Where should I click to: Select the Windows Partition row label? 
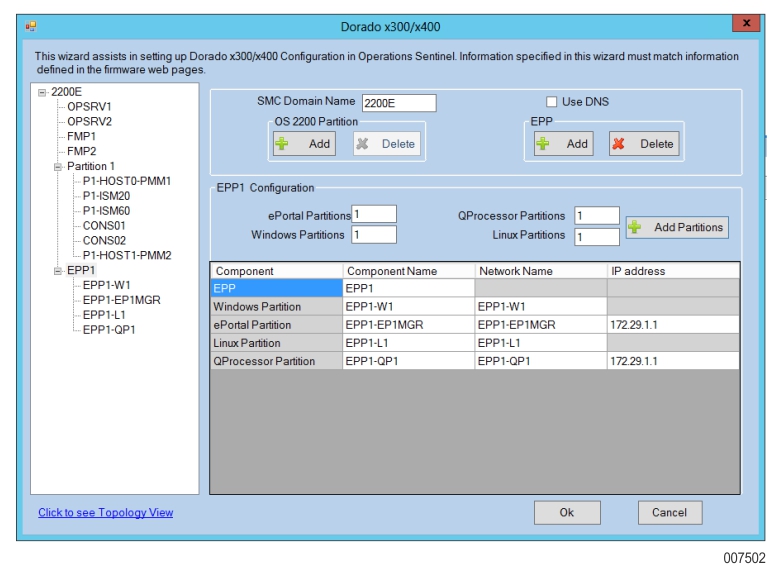click(277, 307)
